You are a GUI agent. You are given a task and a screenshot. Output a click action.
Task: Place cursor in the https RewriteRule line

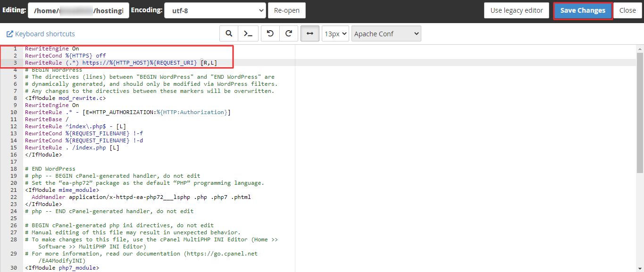[121, 63]
